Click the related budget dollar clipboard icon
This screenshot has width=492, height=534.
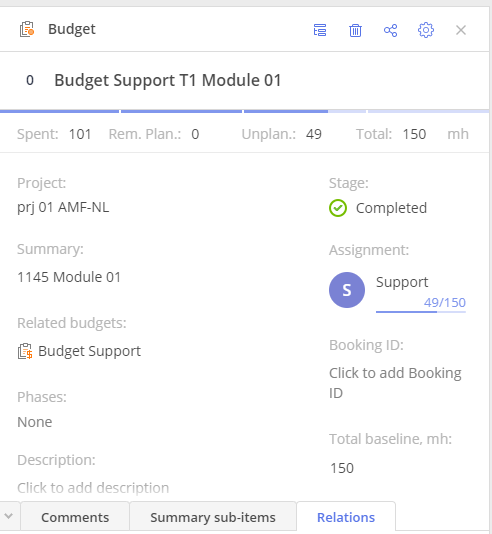25,351
